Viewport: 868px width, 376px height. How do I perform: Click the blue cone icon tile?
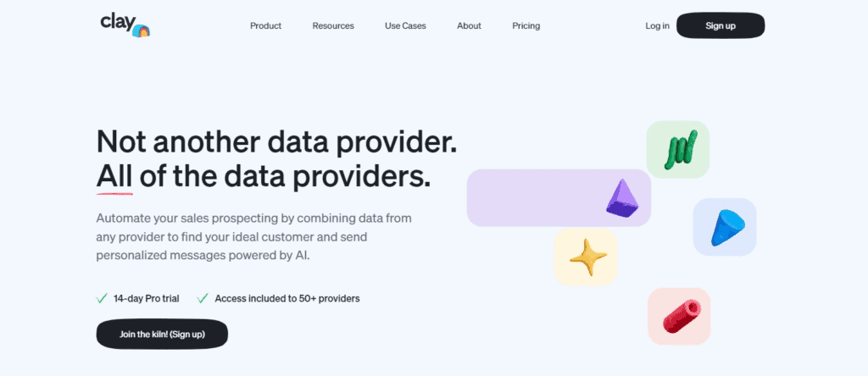pos(725,227)
